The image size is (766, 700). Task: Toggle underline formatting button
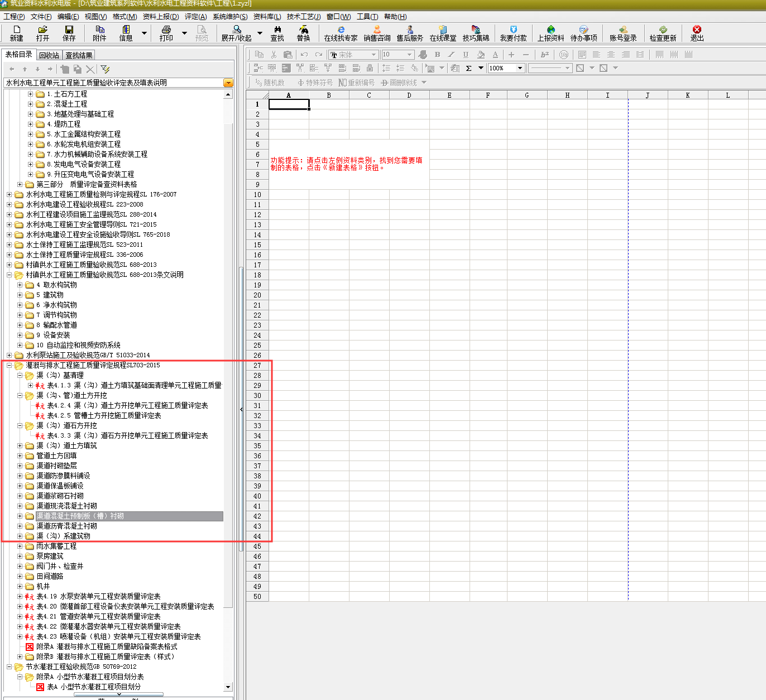pyautogui.click(x=466, y=54)
